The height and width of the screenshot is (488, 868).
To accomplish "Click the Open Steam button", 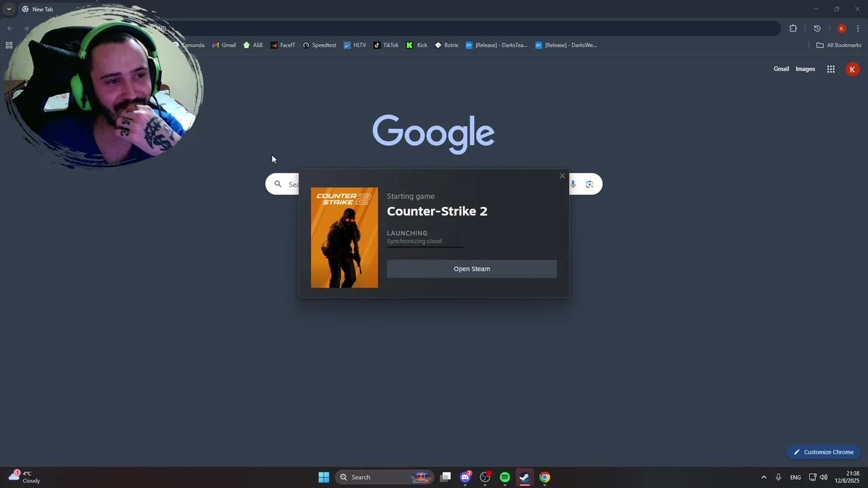I will pyautogui.click(x=472, y=269).
